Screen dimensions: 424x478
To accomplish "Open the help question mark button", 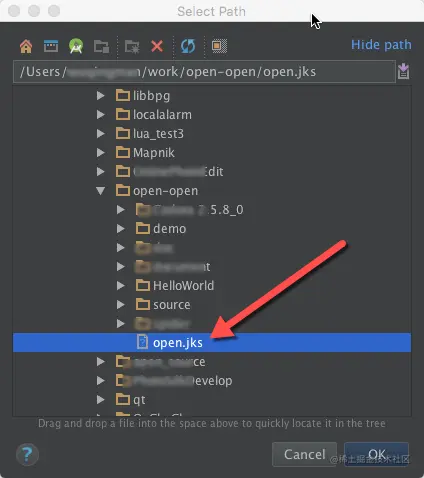I will tap(27, 455).
